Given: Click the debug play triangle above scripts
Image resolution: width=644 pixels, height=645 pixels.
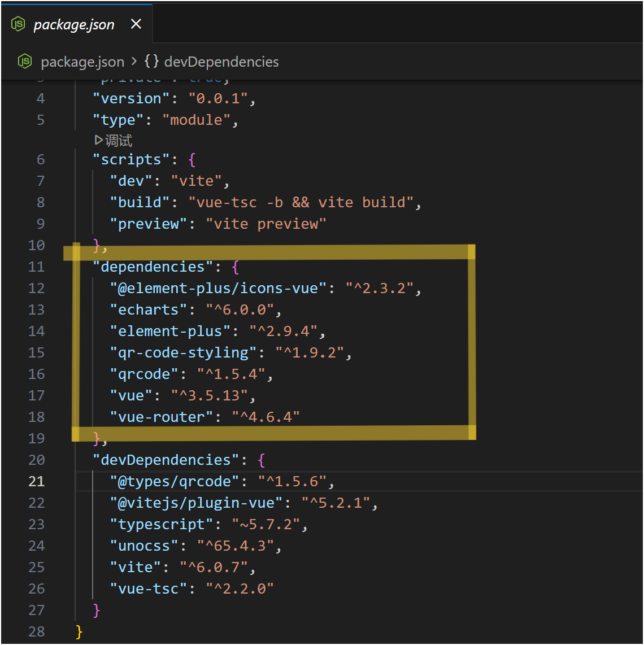Looking at the screenshot, I should (98, 140).
